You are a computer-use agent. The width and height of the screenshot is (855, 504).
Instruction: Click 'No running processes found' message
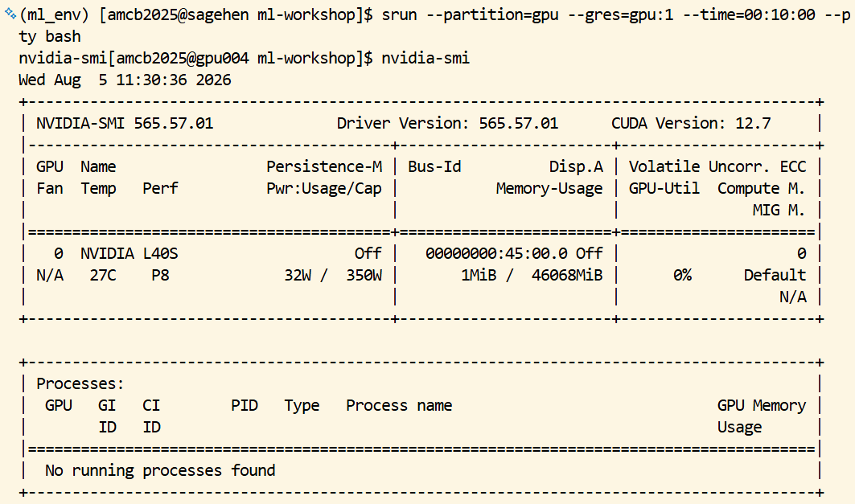coord(160,471)
